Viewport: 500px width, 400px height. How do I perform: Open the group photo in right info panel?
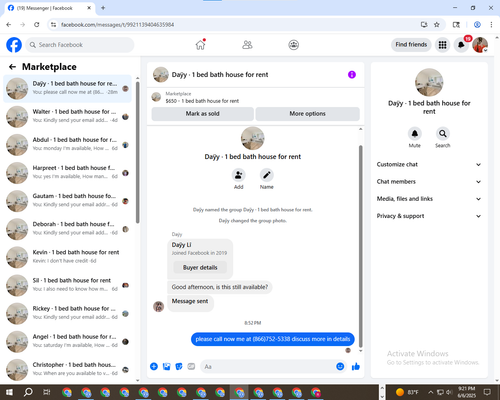(x=429, y=82)
